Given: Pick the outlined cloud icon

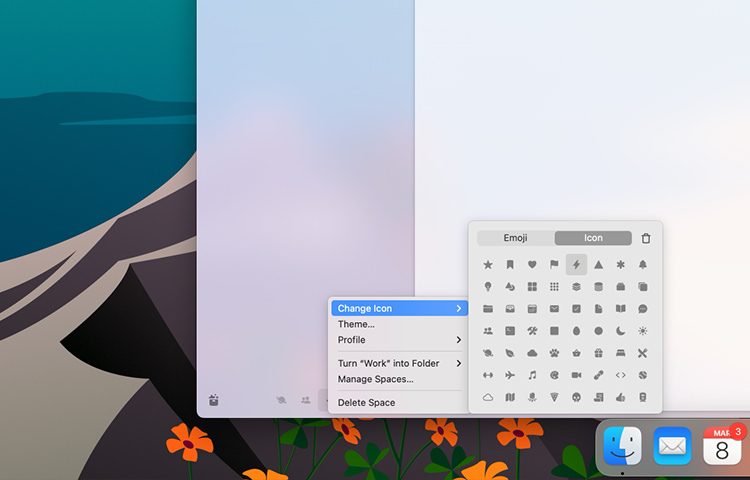Looking at the screenshot, I should click(x=488, y=397).
